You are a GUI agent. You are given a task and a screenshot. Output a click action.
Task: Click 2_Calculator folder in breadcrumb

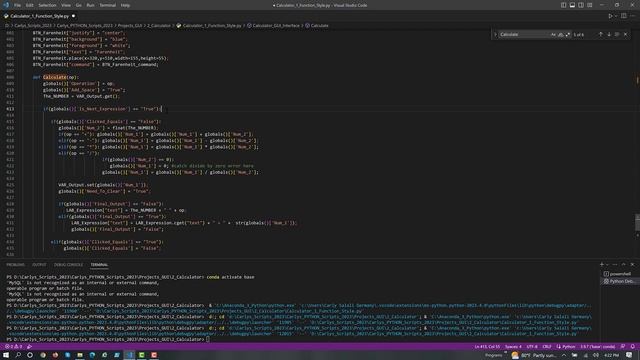click(x=159, y=26)
